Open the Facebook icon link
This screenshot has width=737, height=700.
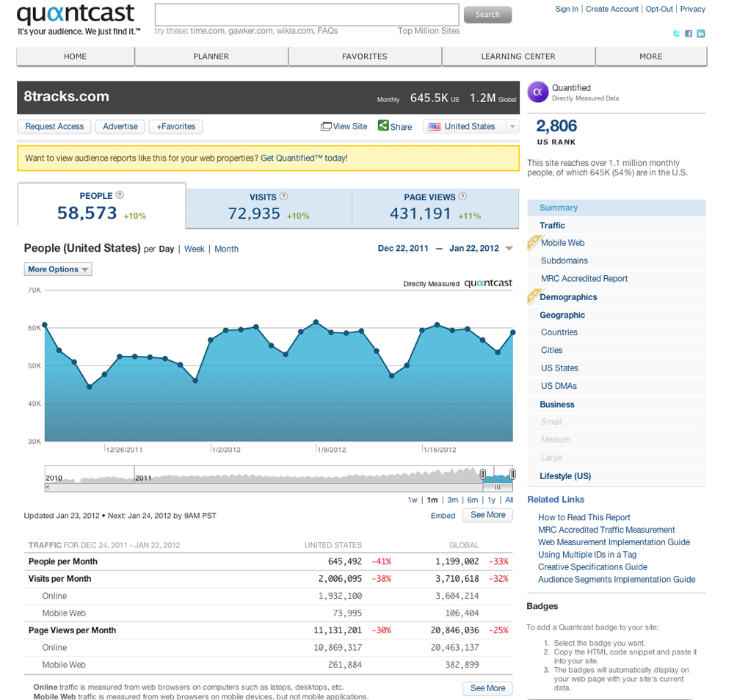[689, 34]
